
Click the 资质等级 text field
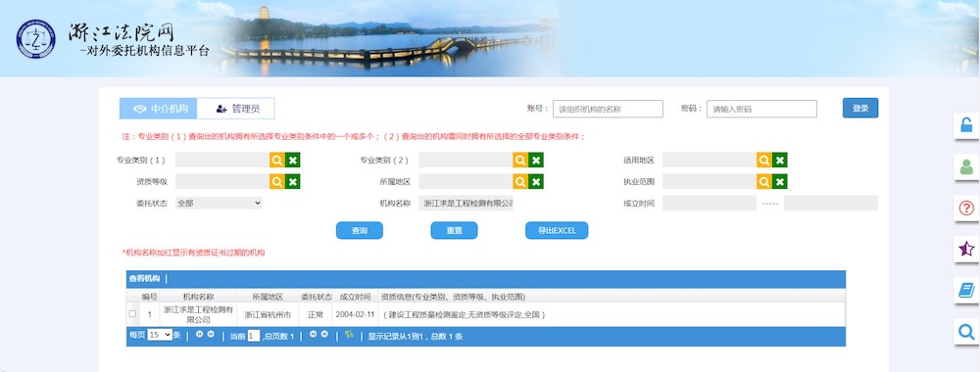[x=222, y=182]
